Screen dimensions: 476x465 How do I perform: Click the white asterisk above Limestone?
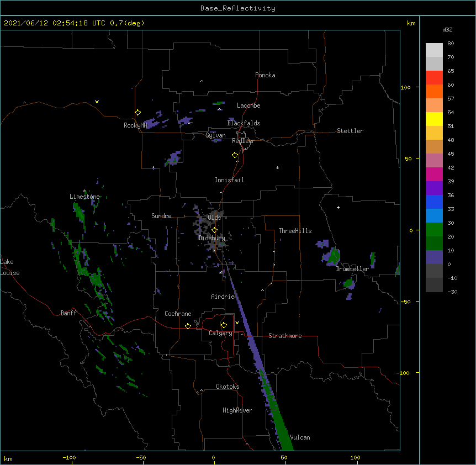tap(84, 191)
